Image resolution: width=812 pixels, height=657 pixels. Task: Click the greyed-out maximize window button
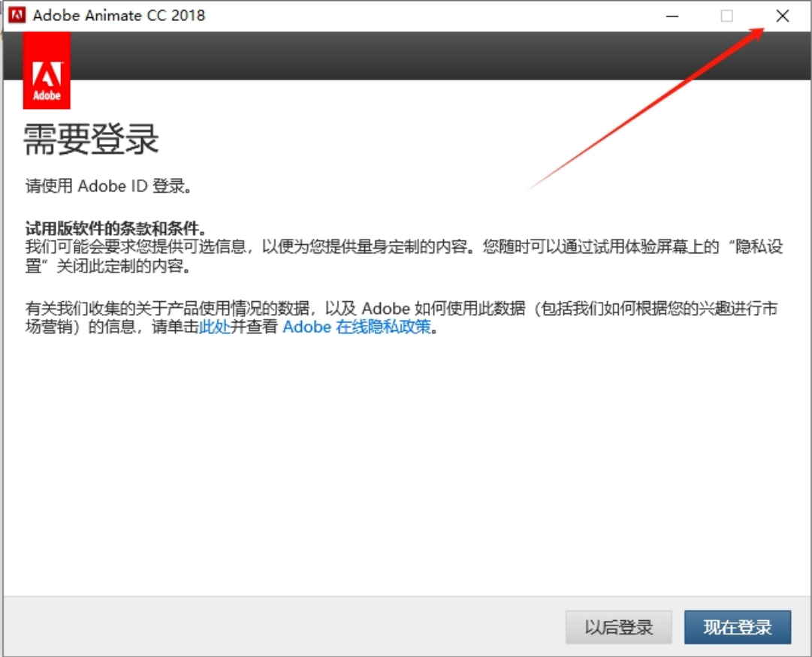click(x=726, y=16)
